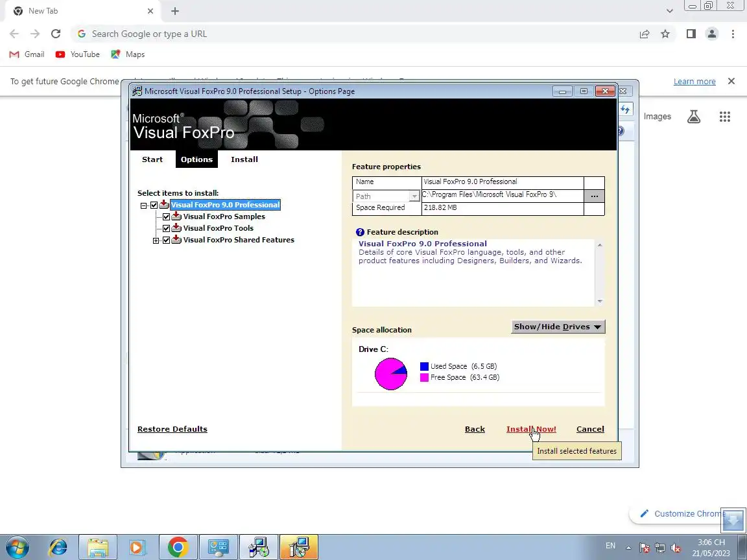Click the Feature description help icon
This screenshot has height=560, width=747.
click(360, 232)
